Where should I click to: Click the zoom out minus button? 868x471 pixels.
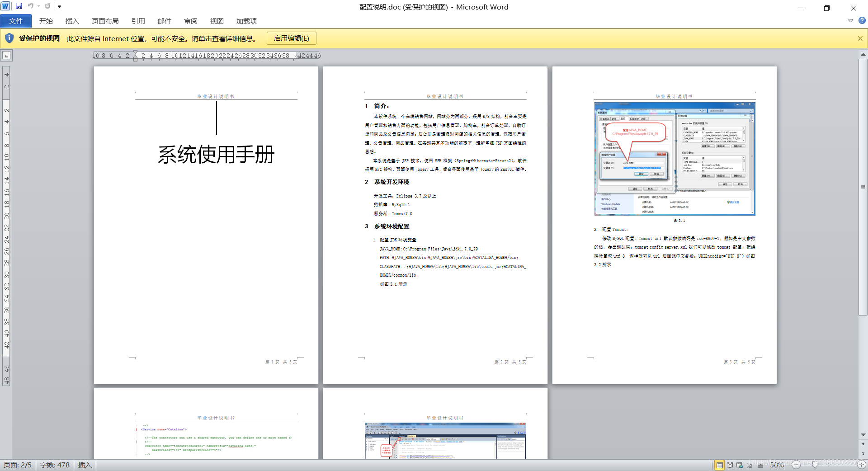pos(796,465)
